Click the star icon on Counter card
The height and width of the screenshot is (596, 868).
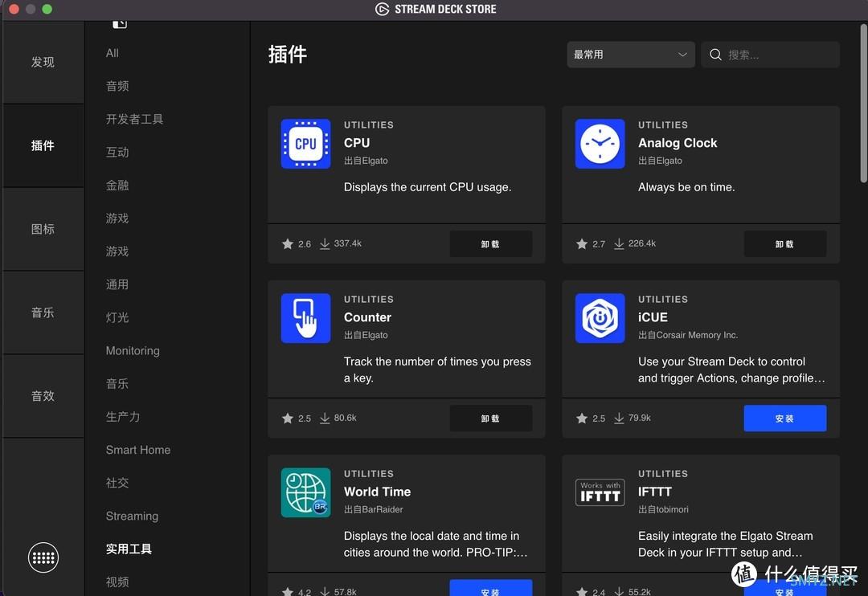coord(287,418)
